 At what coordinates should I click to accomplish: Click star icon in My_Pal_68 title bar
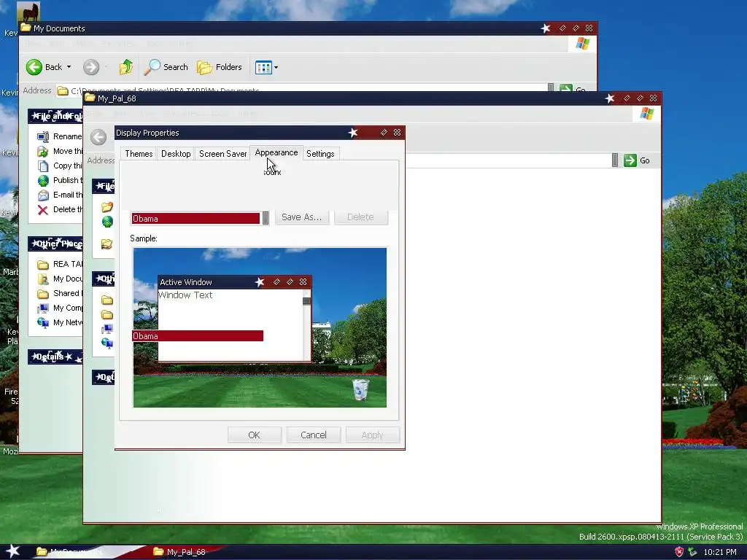[610, 98]
